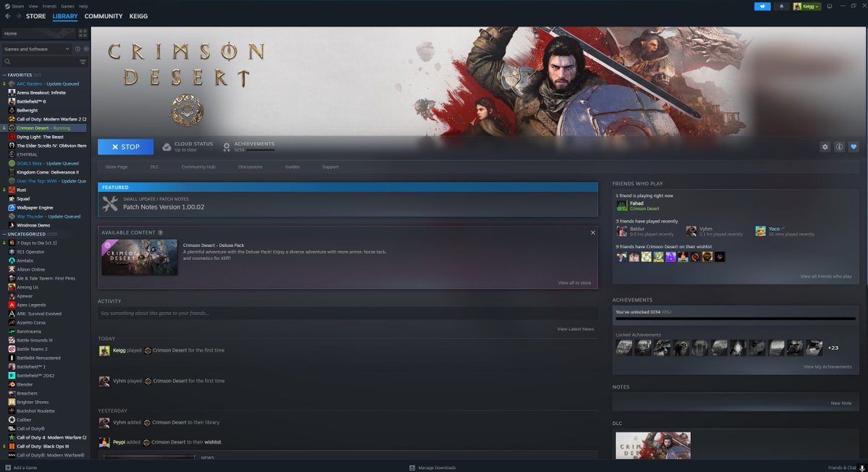
Task: Click Yoco's friend avatar
Action: (760, 231)
